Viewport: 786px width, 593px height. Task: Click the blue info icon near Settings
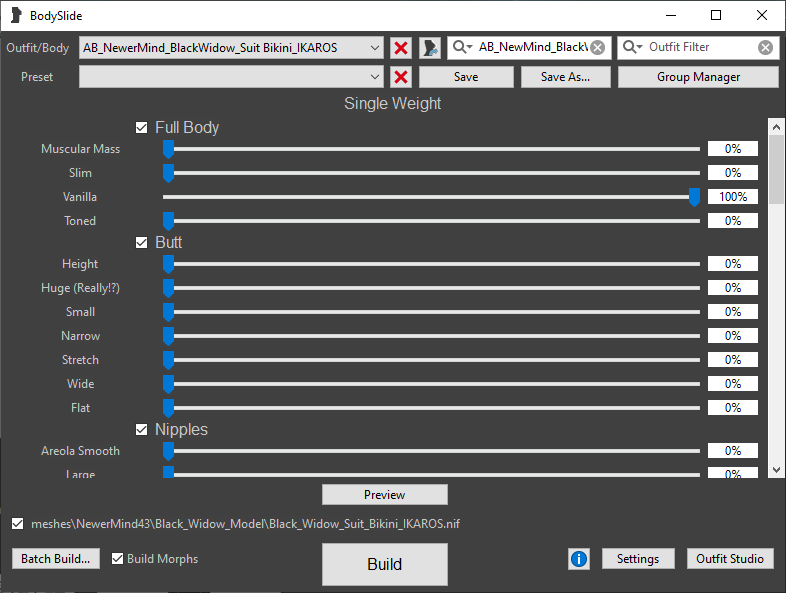tap(579, 559)
